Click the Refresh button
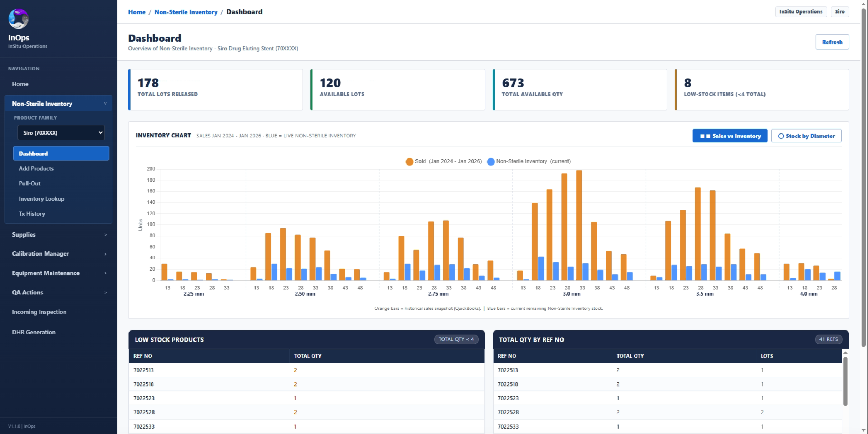Screen dimensions: 868x434 pos(832,42)
